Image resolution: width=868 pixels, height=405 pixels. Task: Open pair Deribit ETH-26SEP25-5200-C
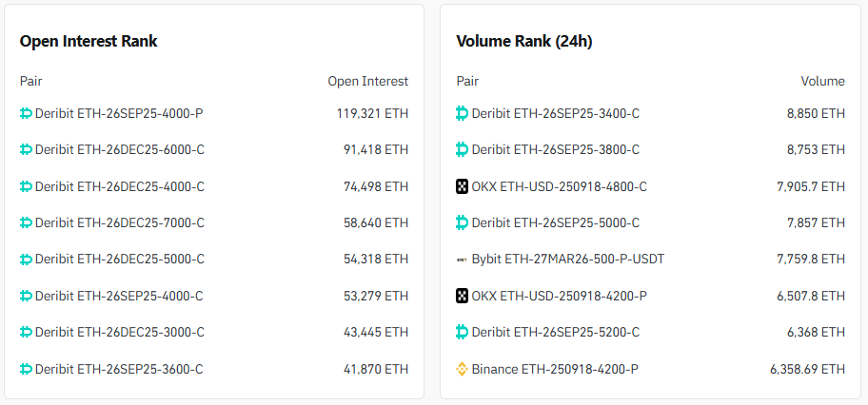click(x=556, y=332)
